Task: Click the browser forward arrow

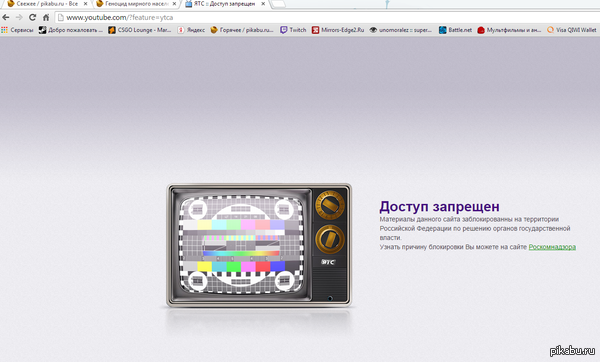Action: point(19,17)
